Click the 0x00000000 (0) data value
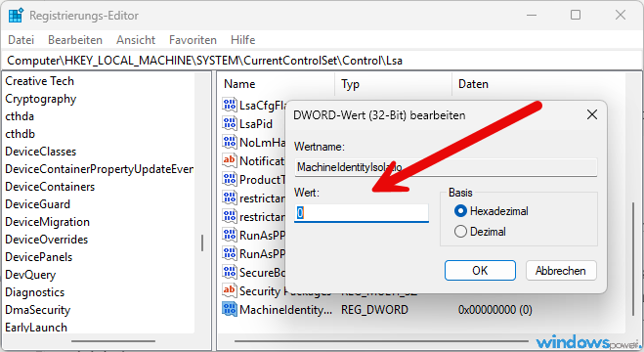The image size is (644, 352). click(495, 309)
